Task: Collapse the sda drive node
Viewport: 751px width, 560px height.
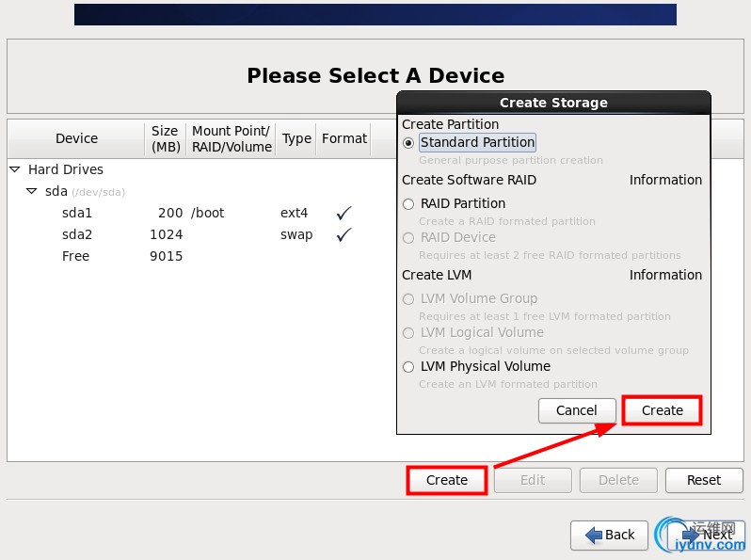Action: (32, 191)
